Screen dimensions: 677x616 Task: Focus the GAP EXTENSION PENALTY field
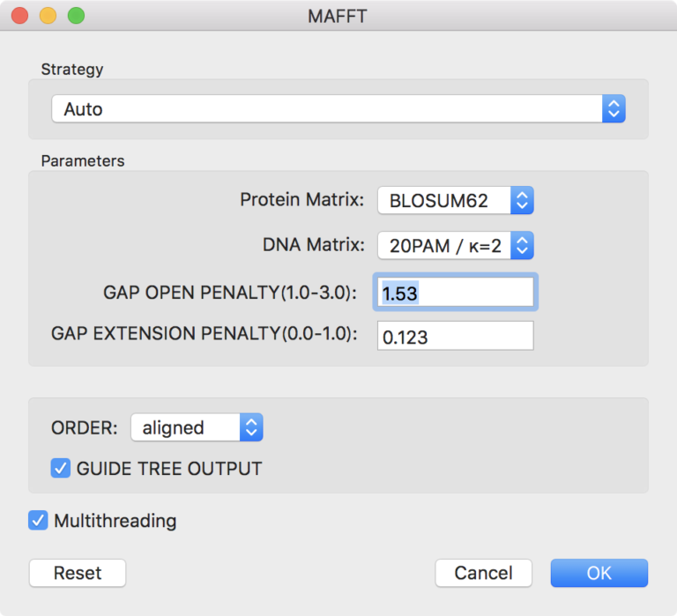456,336
